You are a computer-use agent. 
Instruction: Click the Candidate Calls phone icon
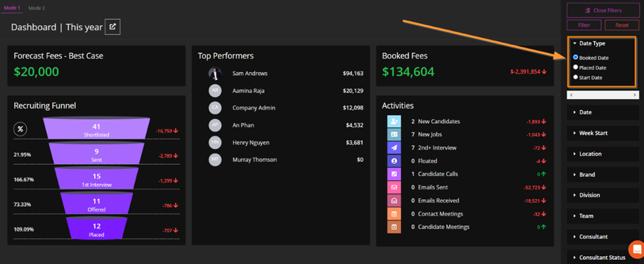click(394, 174)
